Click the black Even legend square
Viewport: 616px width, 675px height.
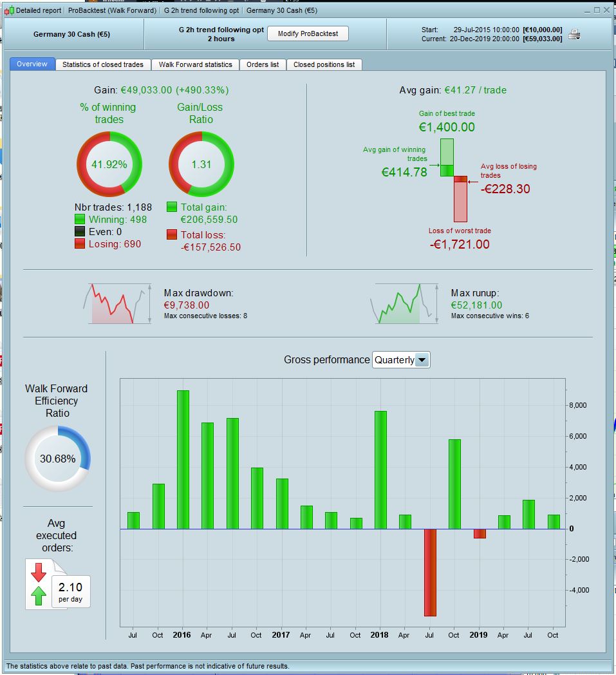80,232
